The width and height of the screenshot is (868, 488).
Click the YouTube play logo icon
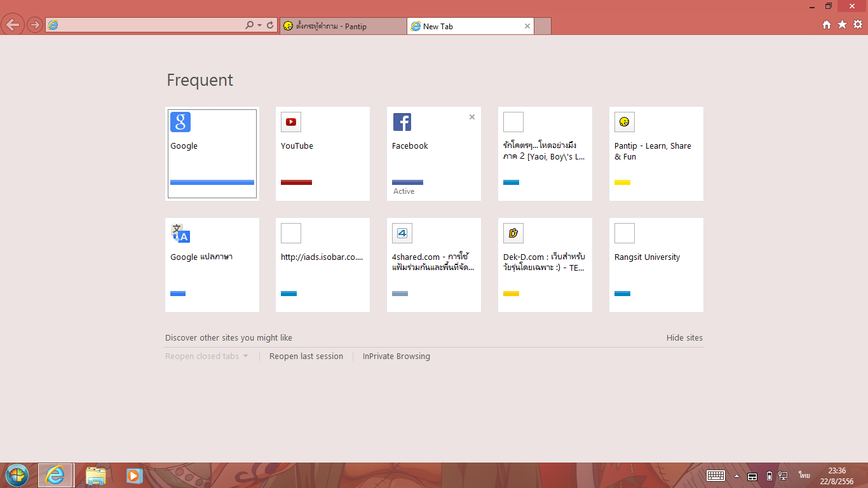click(291, 122)
